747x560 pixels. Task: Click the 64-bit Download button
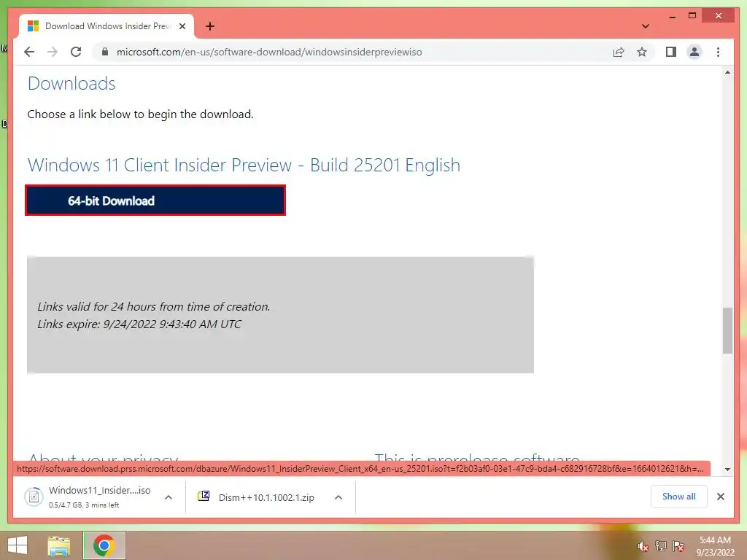click(155, 201)
